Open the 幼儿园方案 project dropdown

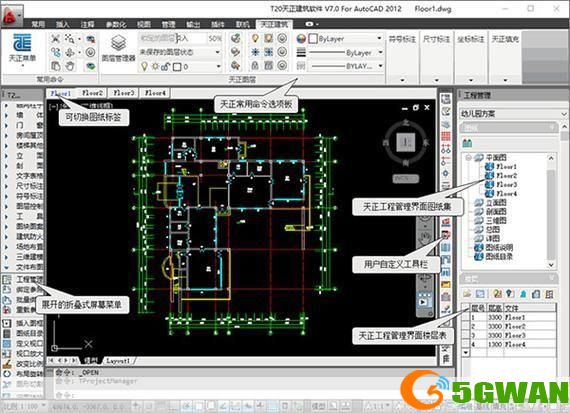pos(513,114)
